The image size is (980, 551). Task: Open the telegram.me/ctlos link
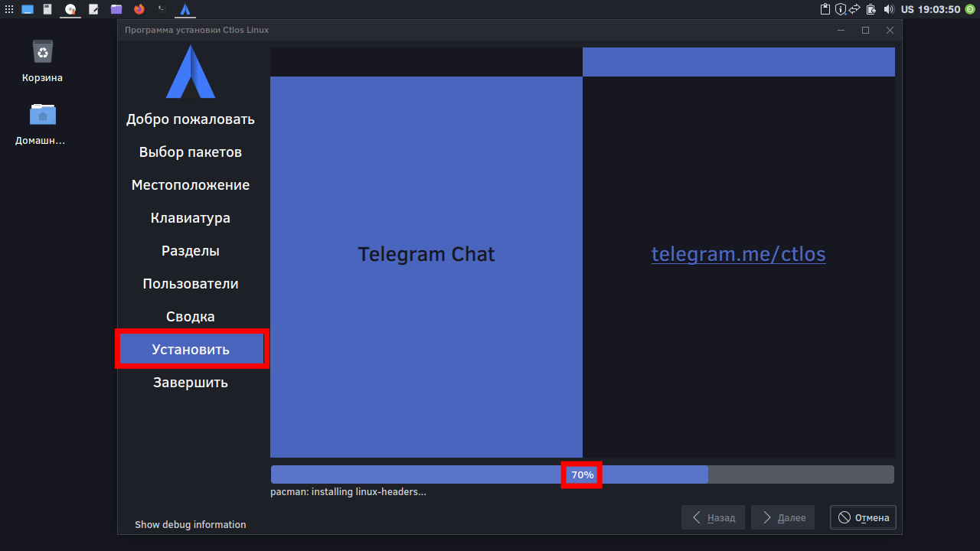pos(739,254)
